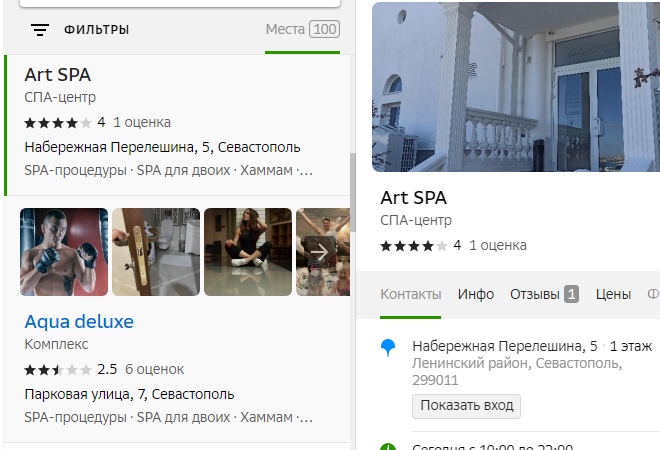Image resolution: width=660 pixels, height=450 pixels.
Task: Switch to the Цены tab
Action: coord(613,294)
